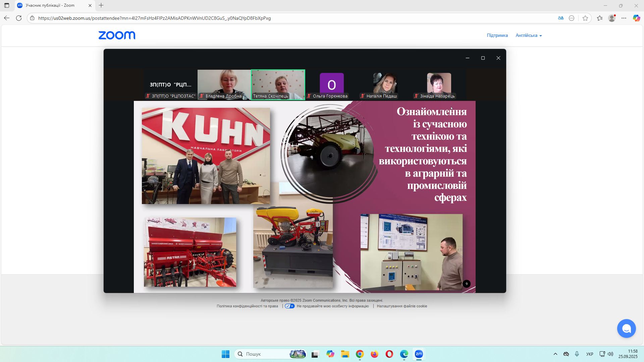Expand the Англійська language dropdown

529,36
